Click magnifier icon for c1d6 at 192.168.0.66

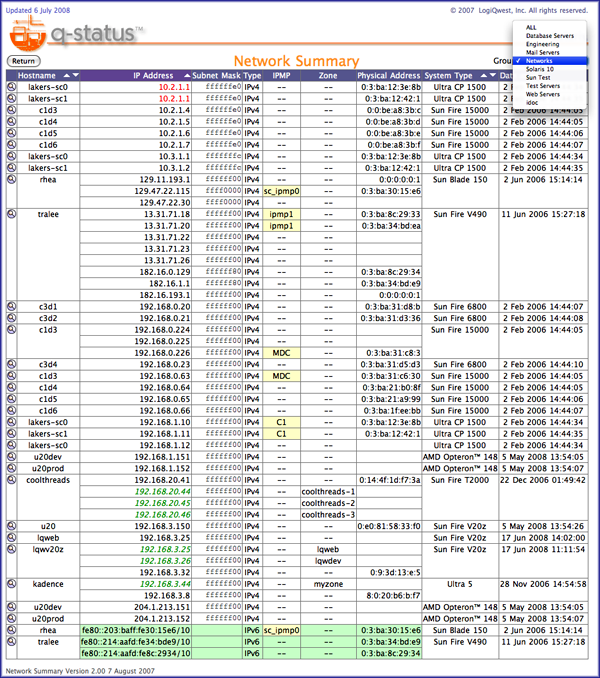[x=12, y=410]
